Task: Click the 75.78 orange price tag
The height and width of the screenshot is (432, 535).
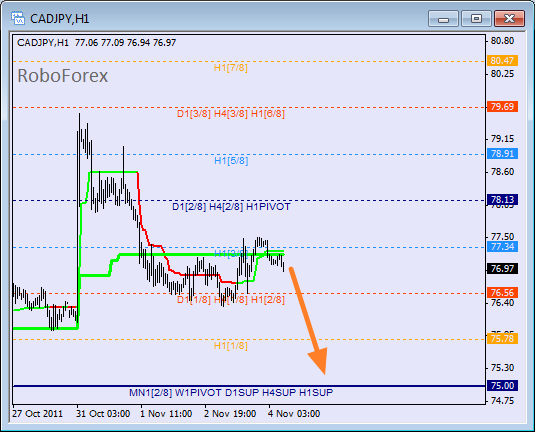Action: click(502, 339)
